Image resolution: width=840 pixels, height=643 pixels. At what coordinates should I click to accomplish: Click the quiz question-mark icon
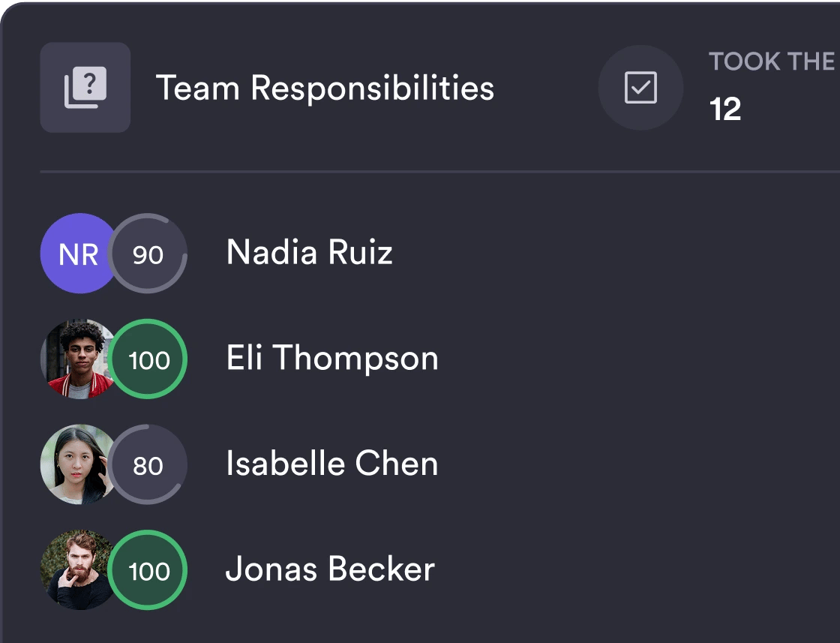85,88
